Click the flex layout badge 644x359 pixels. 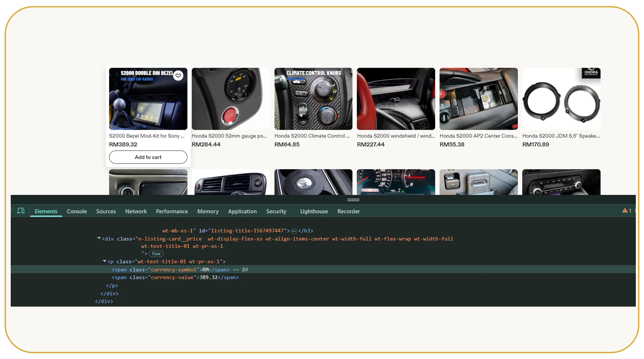156,254
